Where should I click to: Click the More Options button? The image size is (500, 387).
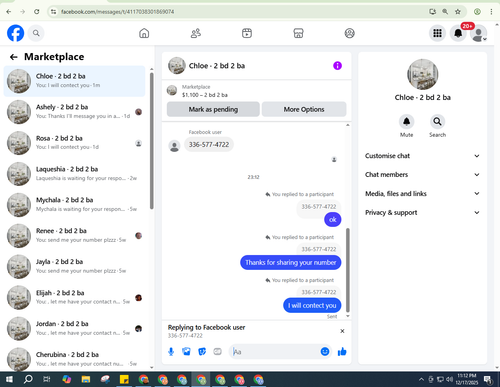(x=304, y=109)
